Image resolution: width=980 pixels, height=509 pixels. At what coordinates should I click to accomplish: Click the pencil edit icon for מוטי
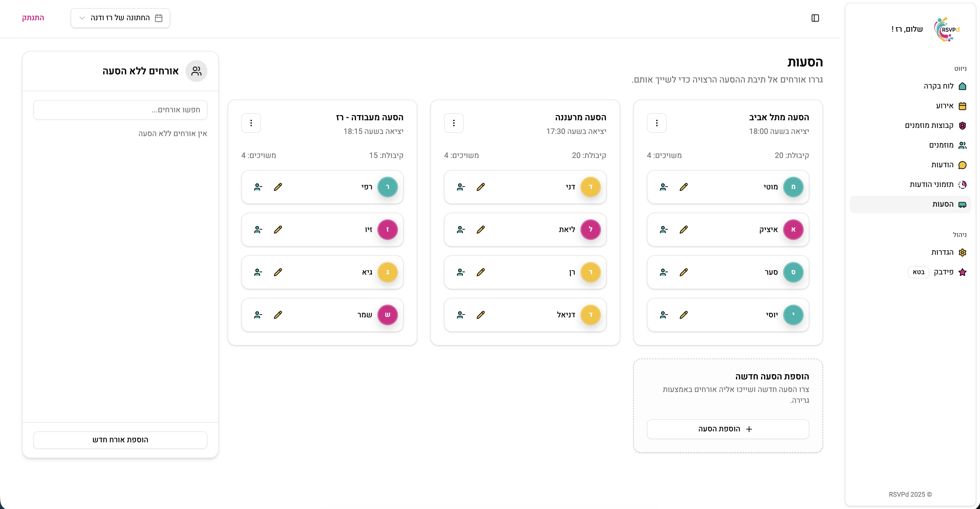(x=684, y=187)
